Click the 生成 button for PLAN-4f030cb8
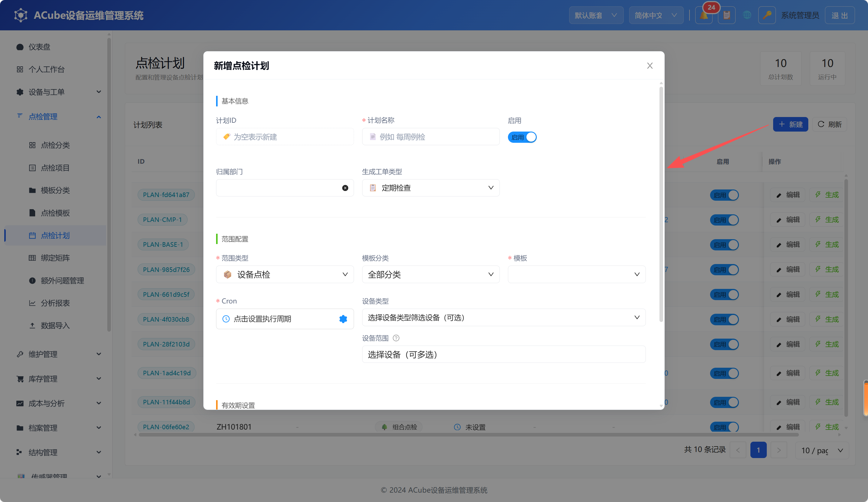The height and width of the screenshot is (502, 868). point(826,320)
